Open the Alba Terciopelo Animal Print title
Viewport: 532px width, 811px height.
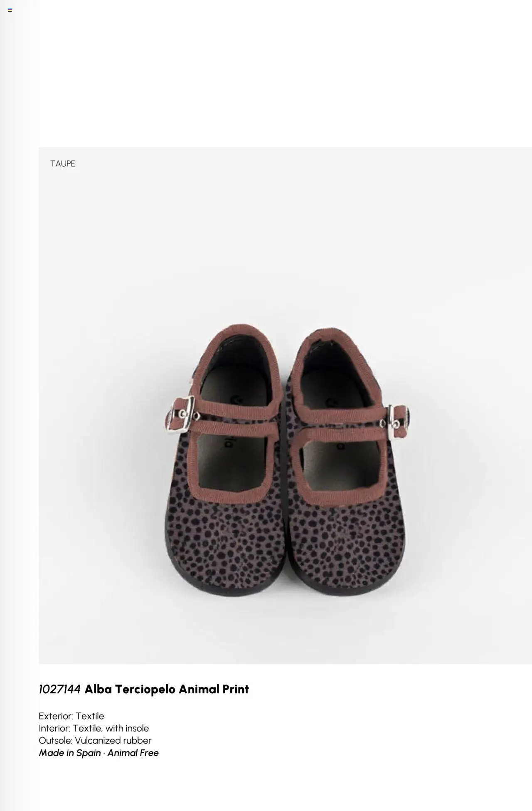pyautogui.click(x=167, y=690)
